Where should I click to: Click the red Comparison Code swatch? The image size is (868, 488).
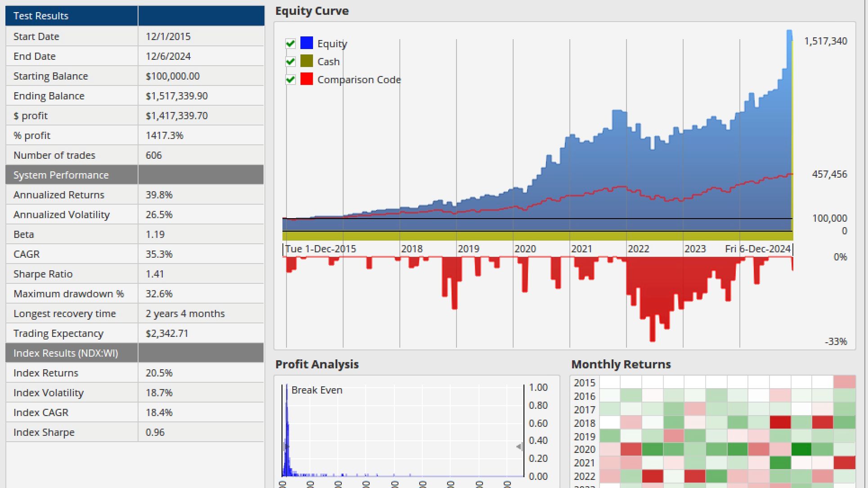click(x=307, y=79)
